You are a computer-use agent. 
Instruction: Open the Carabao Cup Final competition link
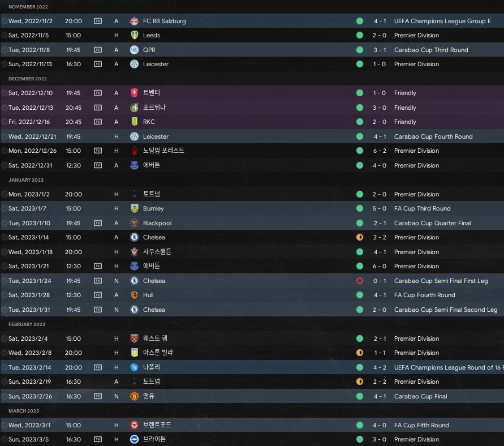[x=420, y=396]
